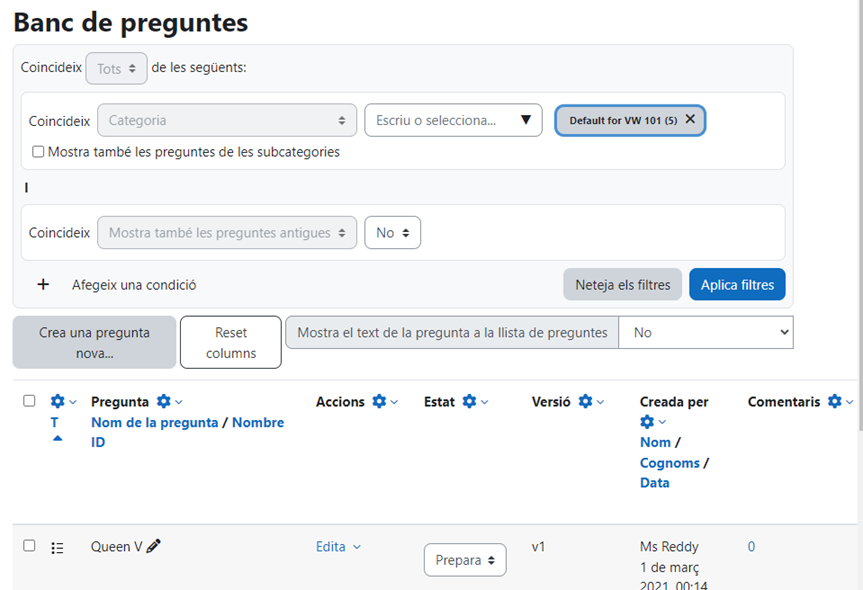Image resolution: width=863 pixels, height=590 pixels.
Task: Click the plus icon to add condition
Action: [43, 285]
